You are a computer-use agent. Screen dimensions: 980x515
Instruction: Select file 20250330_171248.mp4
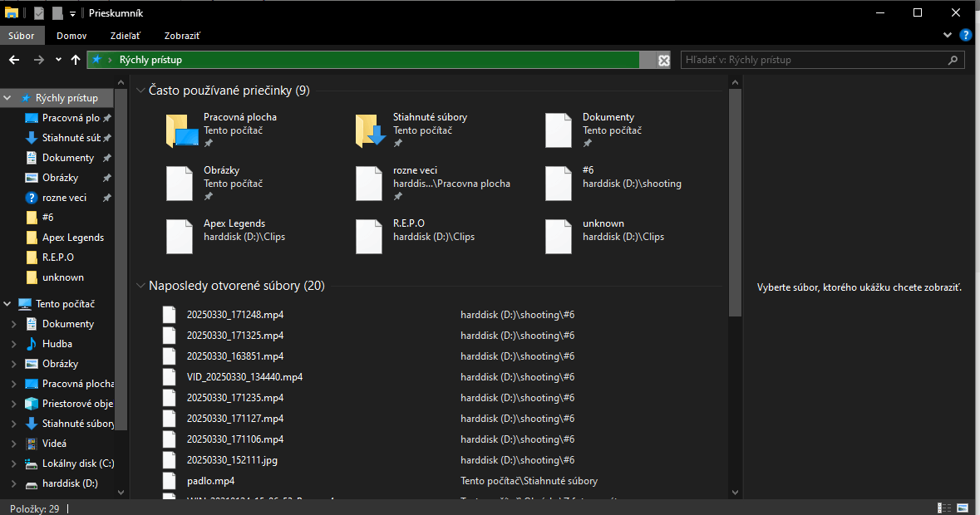tap(235, 316)
